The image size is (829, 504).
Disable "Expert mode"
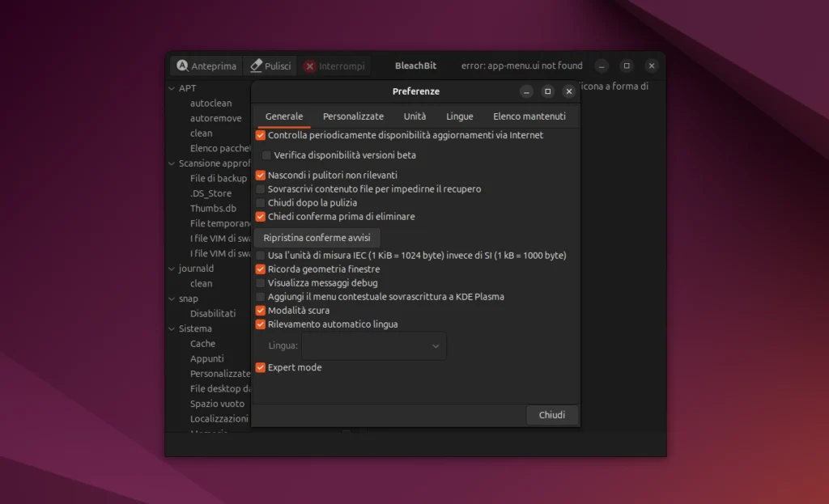coord(260,367)
